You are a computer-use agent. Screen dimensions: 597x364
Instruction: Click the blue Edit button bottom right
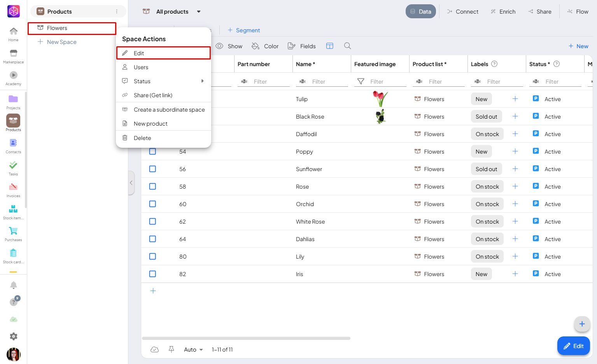click(573, 346)
